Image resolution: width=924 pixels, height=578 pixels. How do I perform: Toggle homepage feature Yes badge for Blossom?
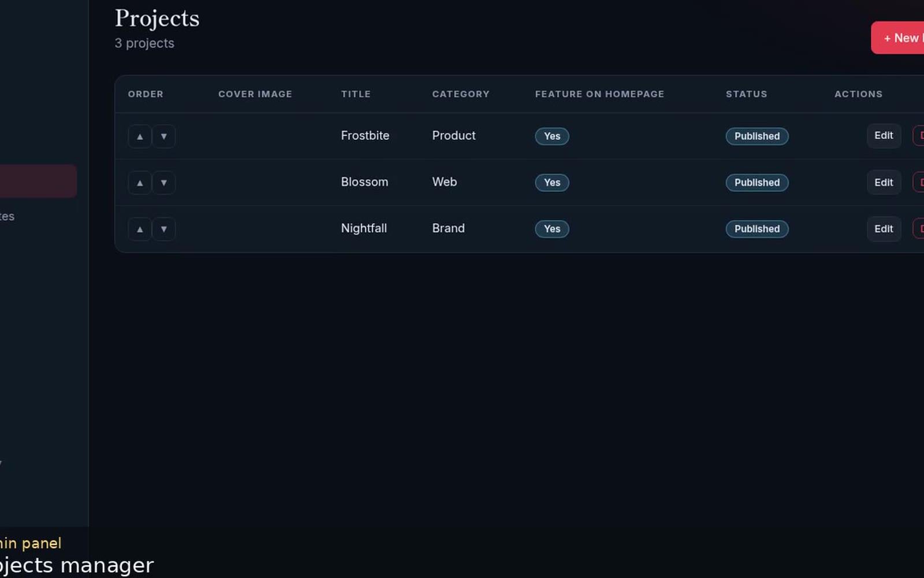point(552,183)
